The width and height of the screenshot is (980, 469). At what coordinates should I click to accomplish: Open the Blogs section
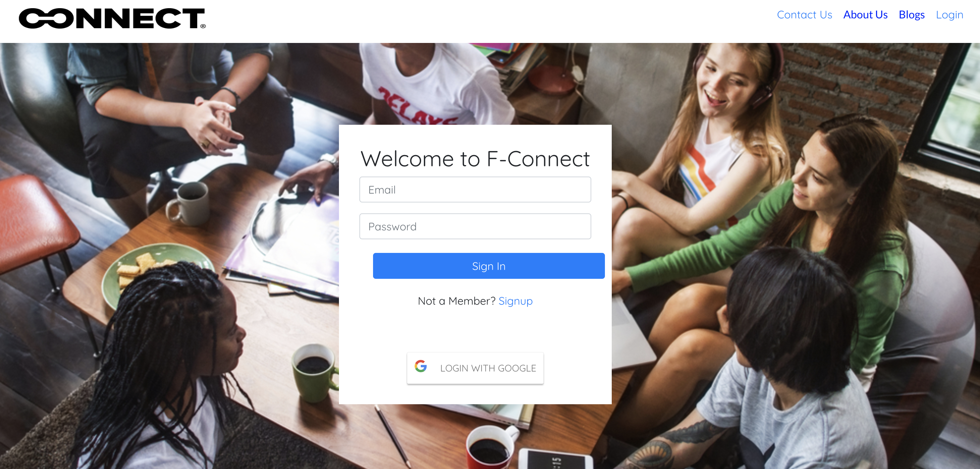coord(911,14)
